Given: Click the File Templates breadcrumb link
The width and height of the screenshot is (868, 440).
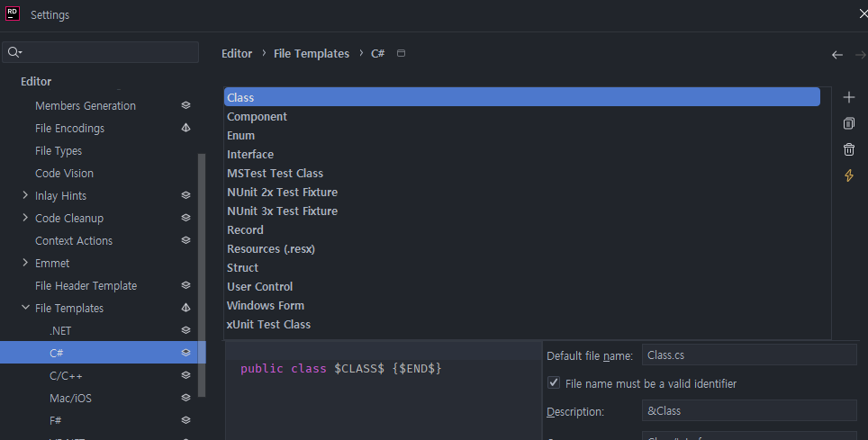Looking at the screenshot, I should pos(312,54).
